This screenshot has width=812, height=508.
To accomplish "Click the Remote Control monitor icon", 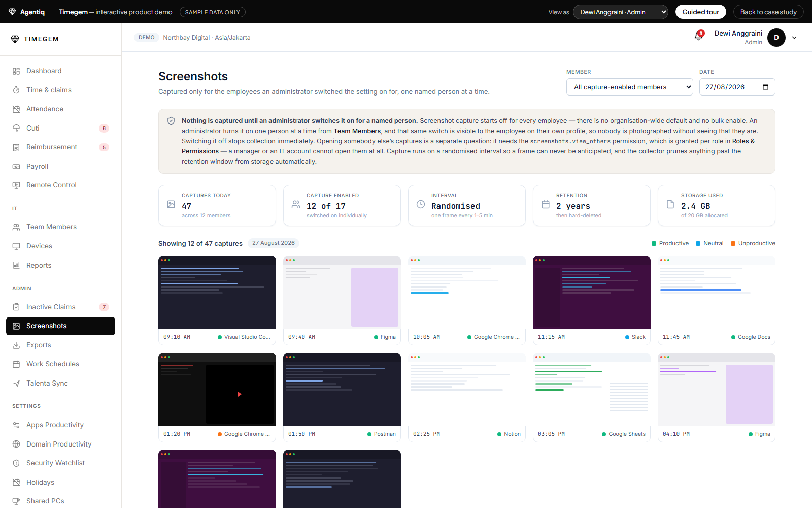I will 16,185.
